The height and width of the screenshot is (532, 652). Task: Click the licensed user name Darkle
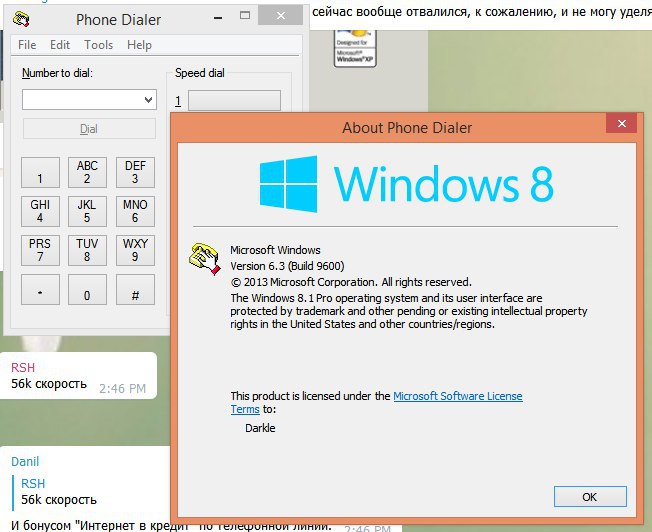point(260,428)
